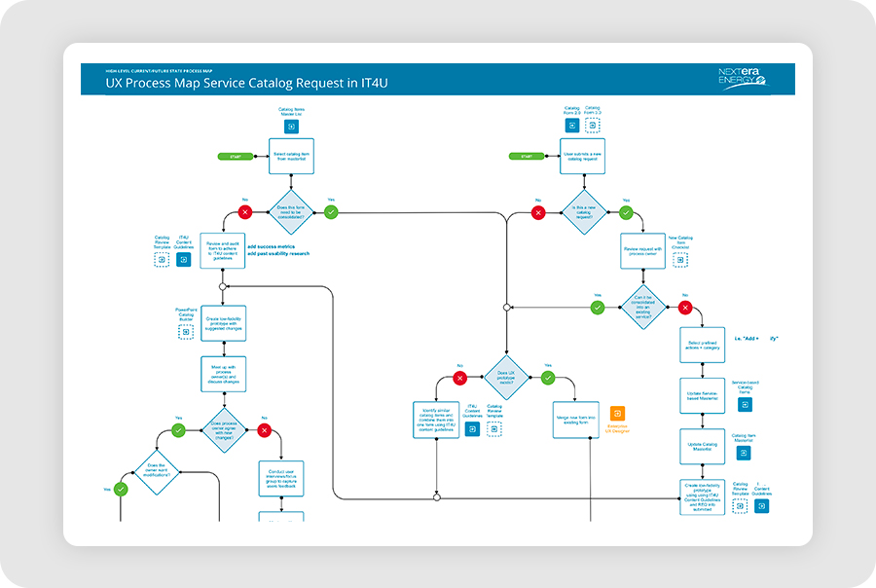Click the PowerPoint Catalog Builder dashed icon

coord(186,332)
